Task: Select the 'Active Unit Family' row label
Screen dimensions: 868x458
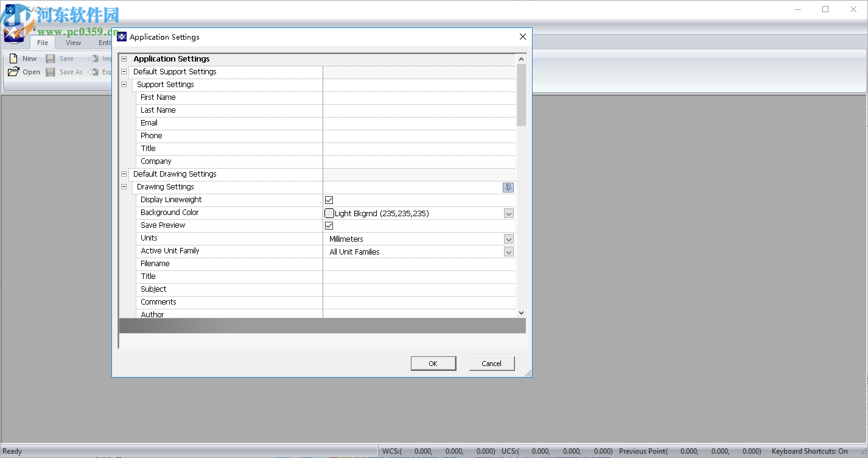Action: (x=170, y=251)
